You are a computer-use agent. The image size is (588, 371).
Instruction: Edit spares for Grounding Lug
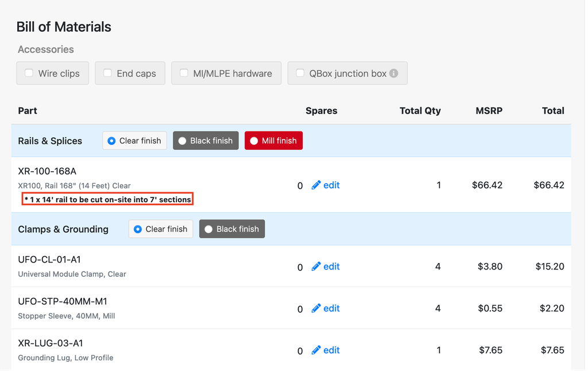[x=326, y=350]
